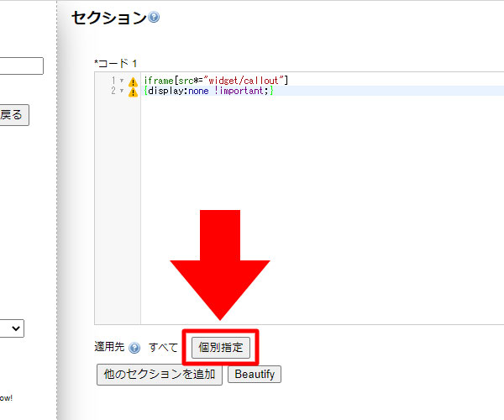Image resolution: width=504 pixels, height=420 pixels.
Task: Click line number 1 in gutter
Action: (x=113, y=80)
